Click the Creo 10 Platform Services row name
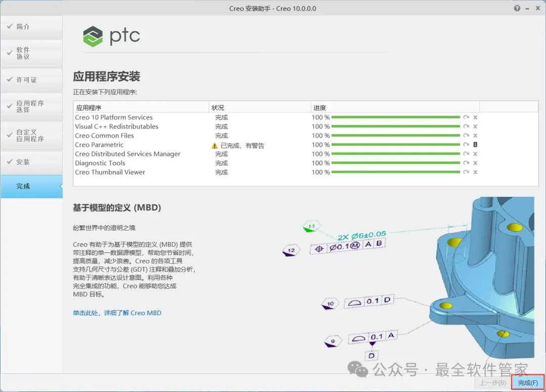 [114, 117]
